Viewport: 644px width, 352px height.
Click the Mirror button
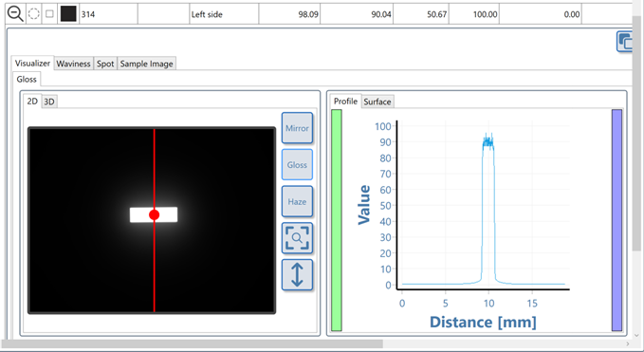click(297, 128)
